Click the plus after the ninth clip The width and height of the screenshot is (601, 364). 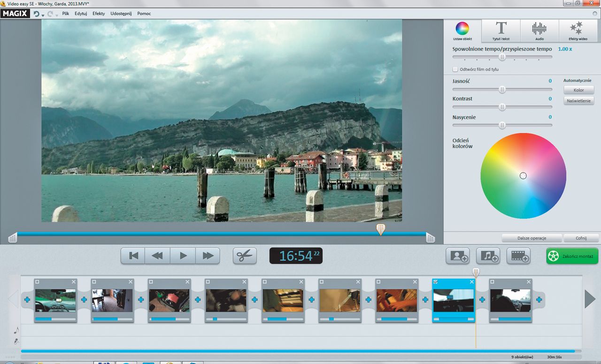[x=539, y=299]
